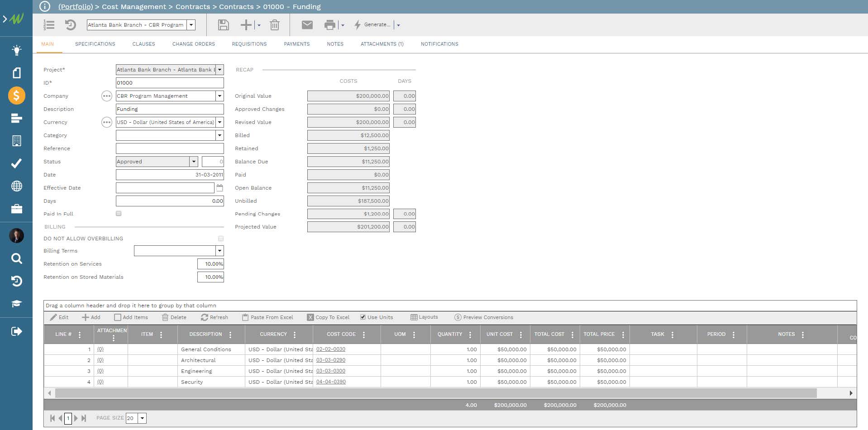This screenshot has width=868, height=430.
Task: Save the contract using the disk icon
Action: tap(223, 25)
